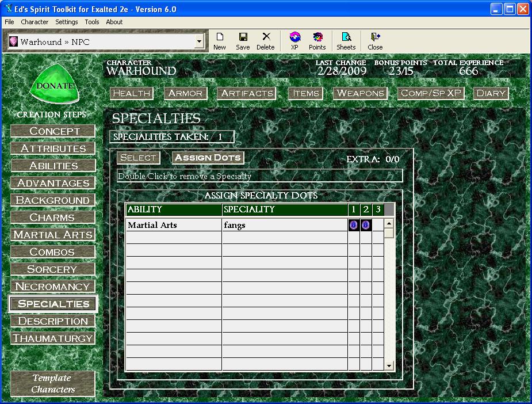This screenshot has width=532, height=404.
Task: Open the Settings menu
Action: pyautogui.click(x=67, y=22)
